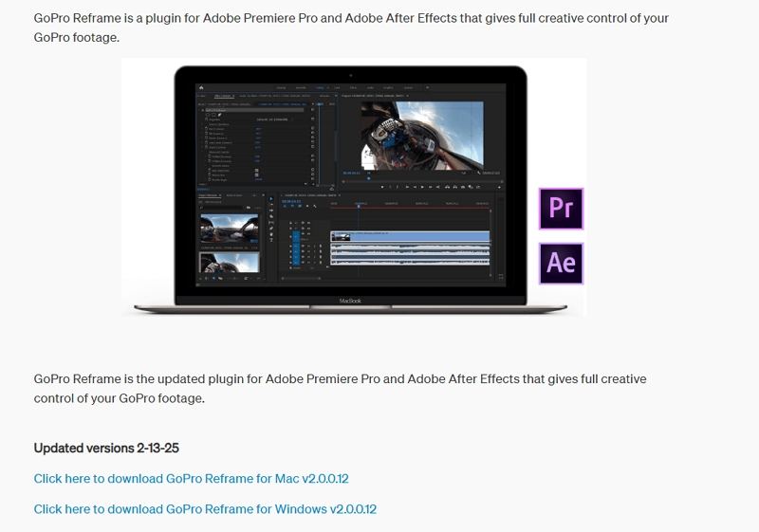The height and width of the screenshot is (532, 759).
Task: Click the 'MacBook' label under the laptop screen
Action: pos(350,301)
